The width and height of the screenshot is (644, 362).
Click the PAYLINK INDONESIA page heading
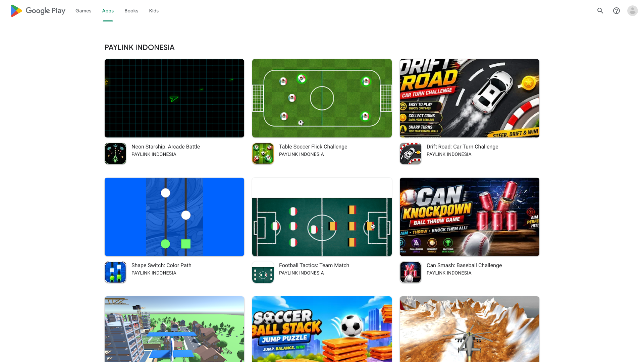pos(140,48)
